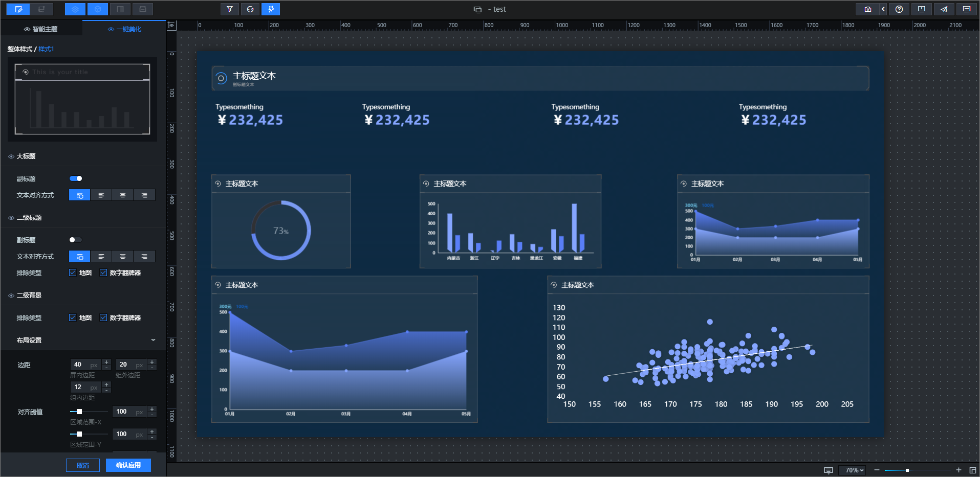Toggle the component library cube icon

[98, 9]
